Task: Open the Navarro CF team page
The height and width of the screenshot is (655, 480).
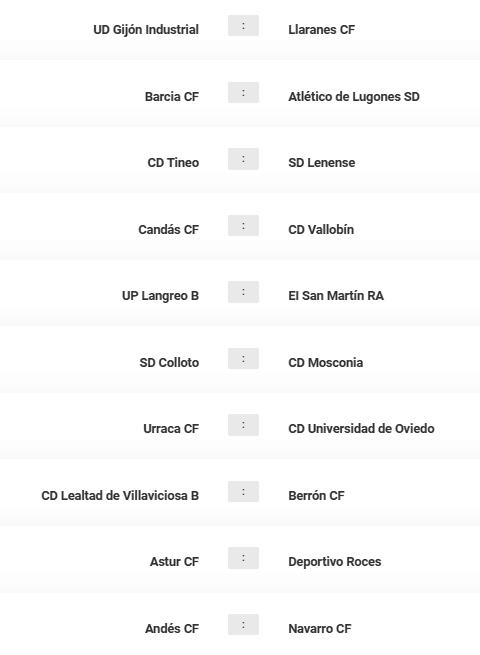Action: click(x=320, y=628)
